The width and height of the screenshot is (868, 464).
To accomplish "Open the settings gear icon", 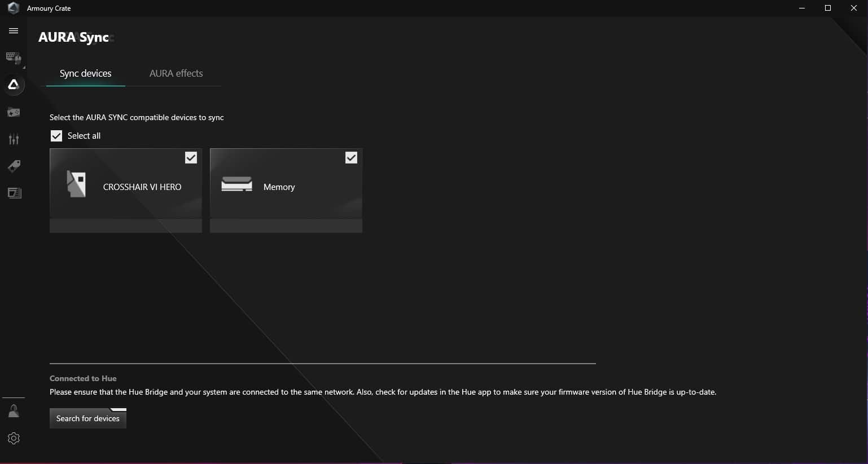I will click(14, 438).
